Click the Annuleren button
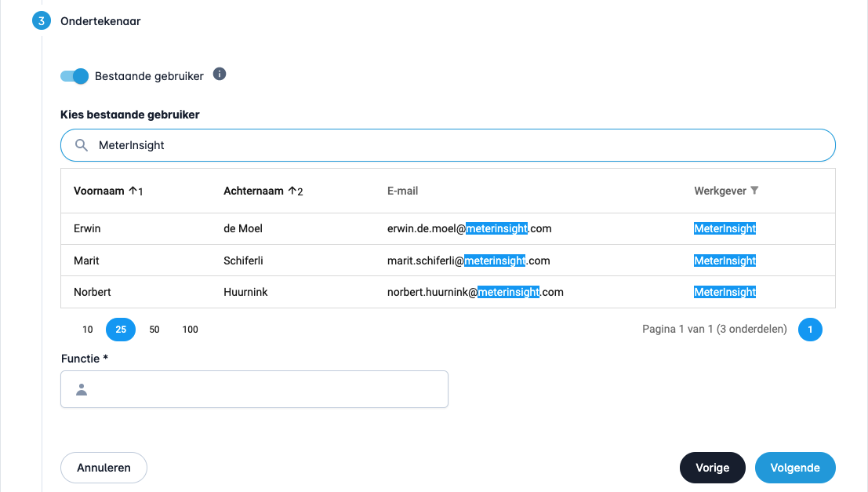This screenshot has height=492, width=868. [x=104, y=468]
